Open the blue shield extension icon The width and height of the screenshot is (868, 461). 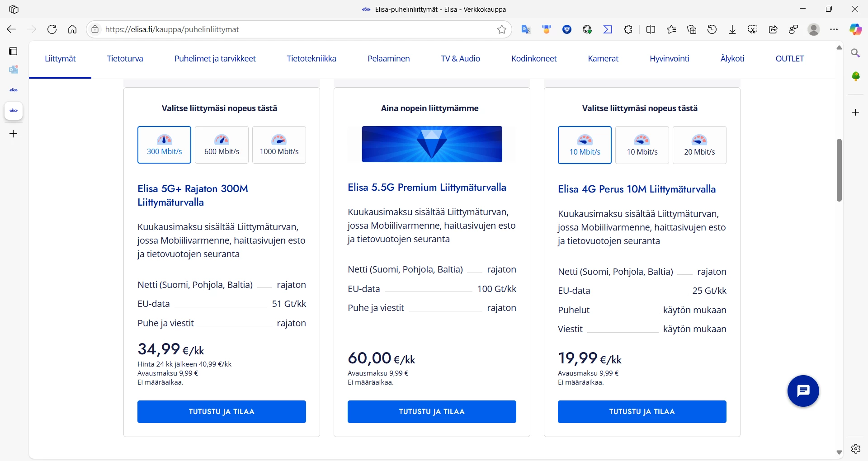[x=567, y=29]
